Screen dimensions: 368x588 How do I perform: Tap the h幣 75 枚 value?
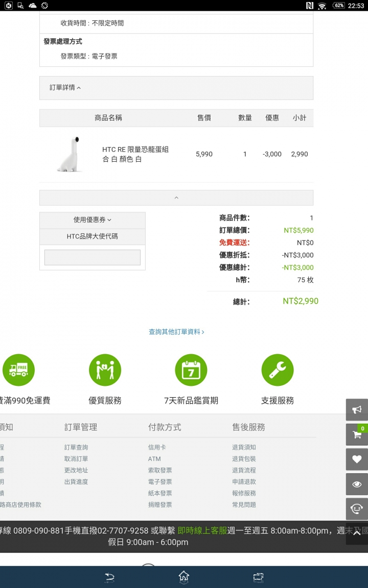305,280
